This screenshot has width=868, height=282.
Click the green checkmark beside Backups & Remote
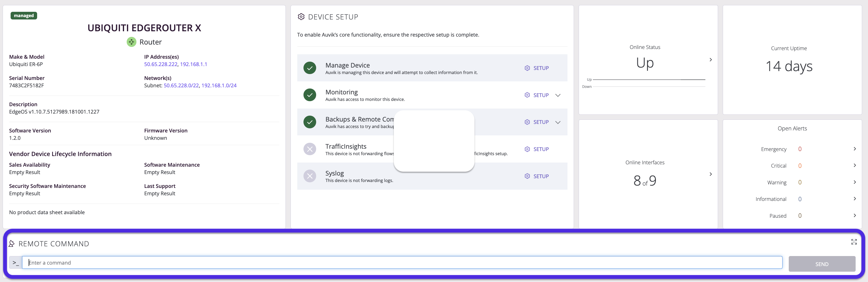[x=310, y=122]
